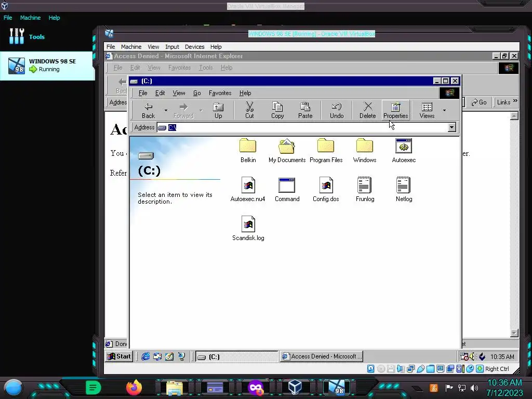Open Properties from the toolbar

pos(395,110)
